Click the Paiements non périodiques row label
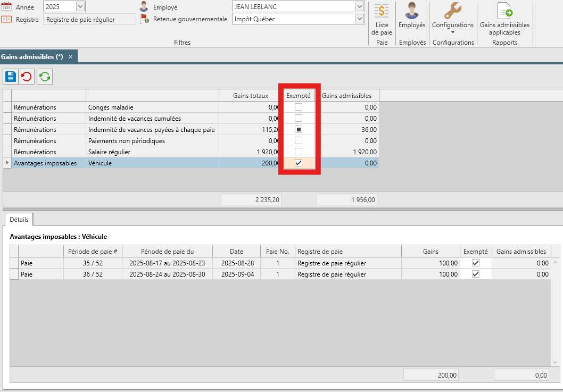 coord(127,141)
